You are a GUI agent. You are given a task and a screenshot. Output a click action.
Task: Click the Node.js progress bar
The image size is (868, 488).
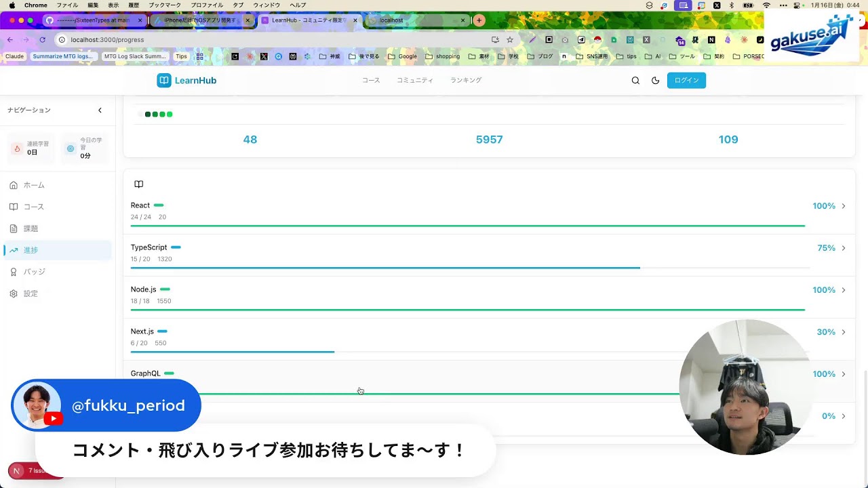pyautogui.click(x=468, y=310)
